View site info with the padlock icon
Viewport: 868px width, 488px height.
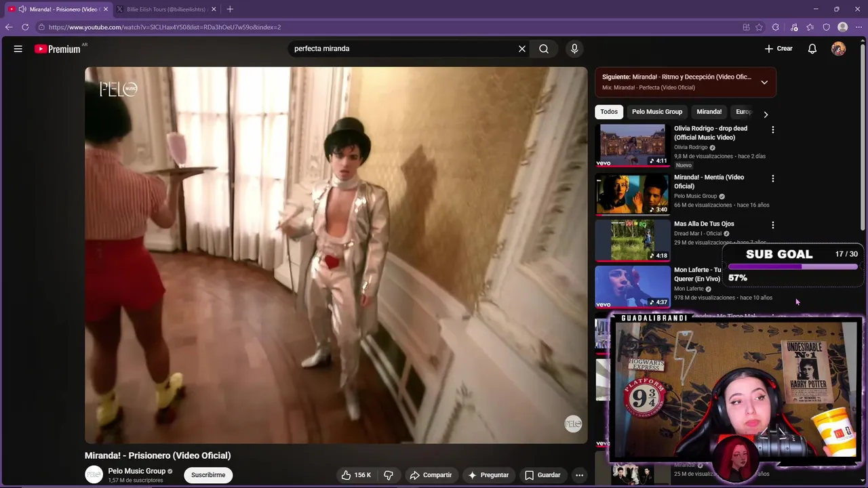coord(41,27)
